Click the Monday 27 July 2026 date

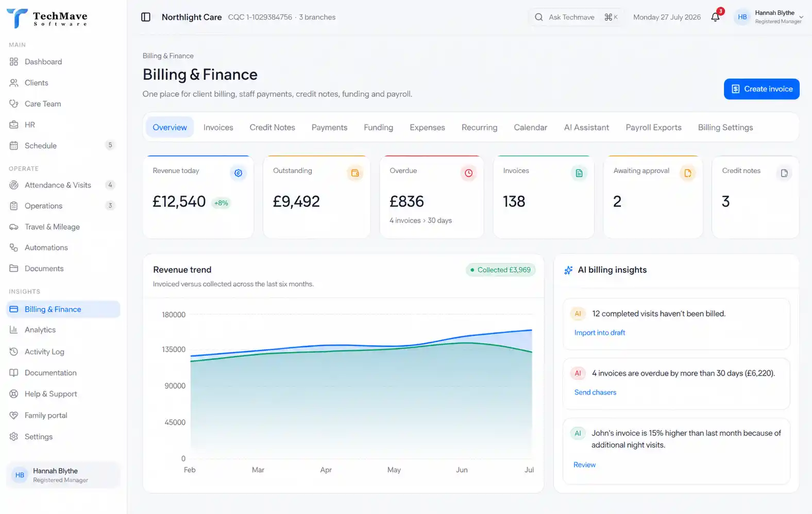(x=667, y=17)
